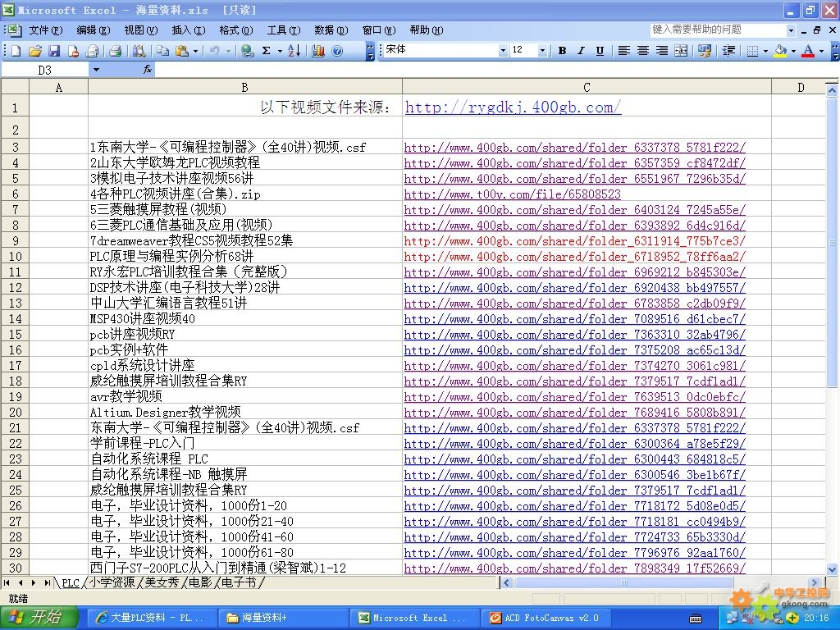Viewport: 840px width, 630px height.
Task: Apply the red Font Color A
Action: pyautogui.click(x=808, y=51)
